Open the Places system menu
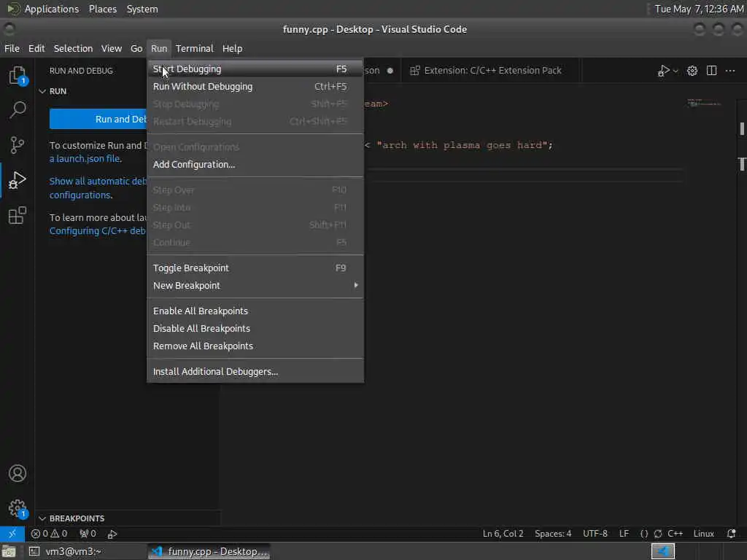747x560 pixels. 102,9
